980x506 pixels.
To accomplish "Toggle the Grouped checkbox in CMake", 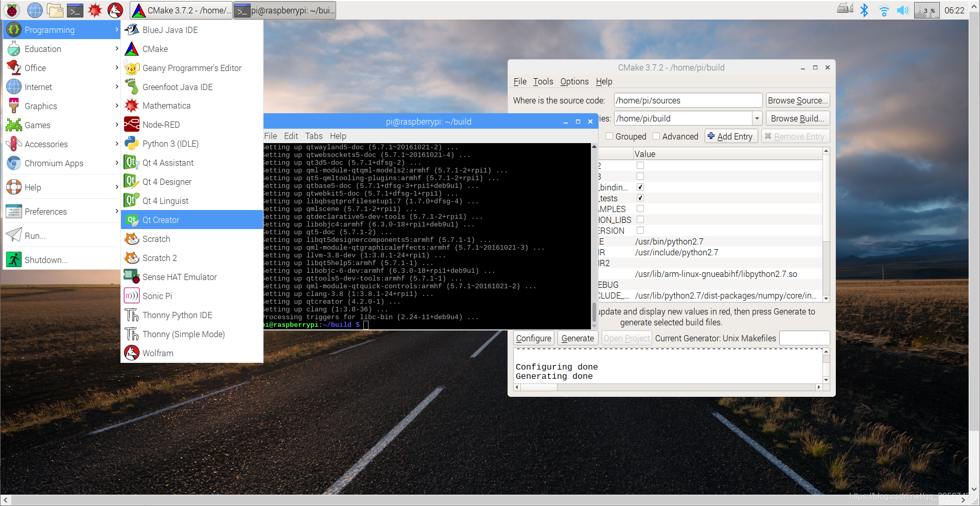I will click(x=609, y=136).
